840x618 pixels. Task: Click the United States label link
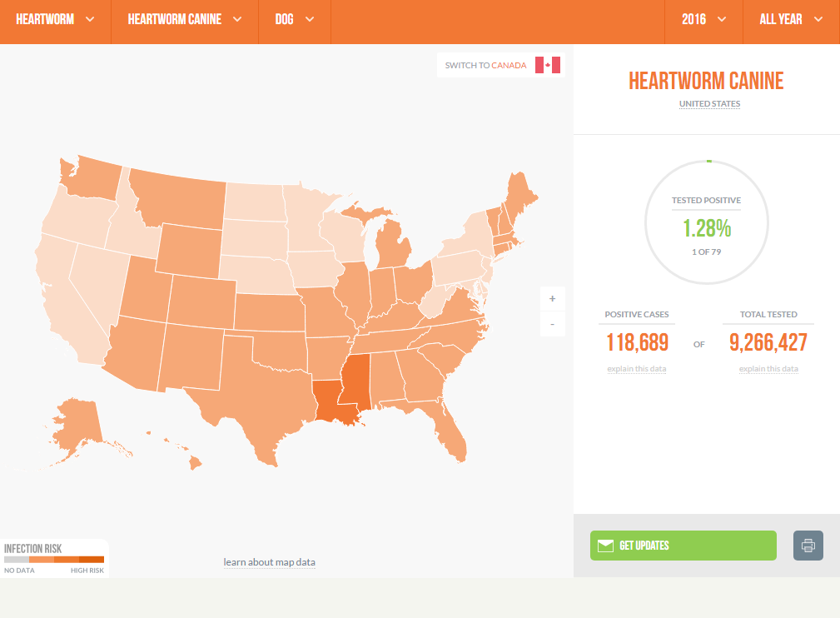(709, 104)
